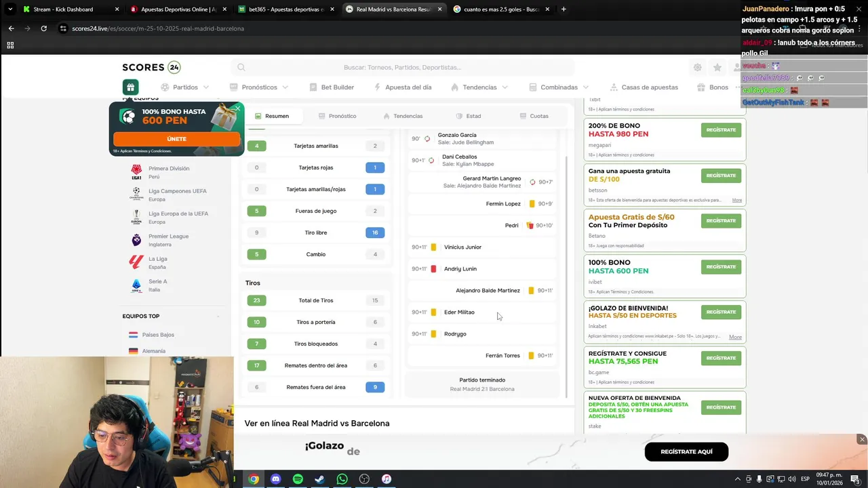
Task: Open Steam from the taskbar
Action: coord(319,479)
